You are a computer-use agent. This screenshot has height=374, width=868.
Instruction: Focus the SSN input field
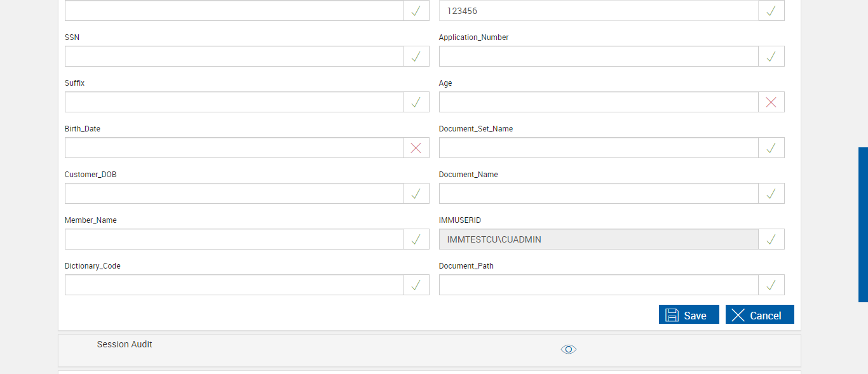(234, 57)
